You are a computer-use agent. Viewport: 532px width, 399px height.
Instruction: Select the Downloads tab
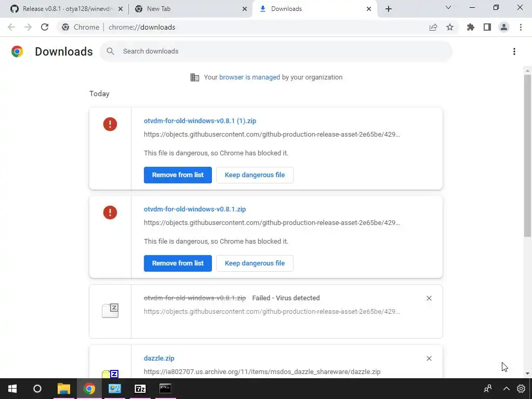pyautogui.click(x=315, y=9)
